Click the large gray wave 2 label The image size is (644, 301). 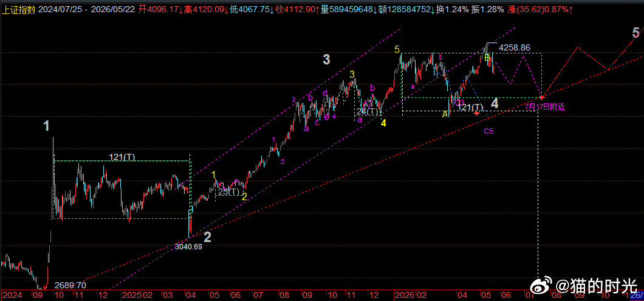(208, 237)
